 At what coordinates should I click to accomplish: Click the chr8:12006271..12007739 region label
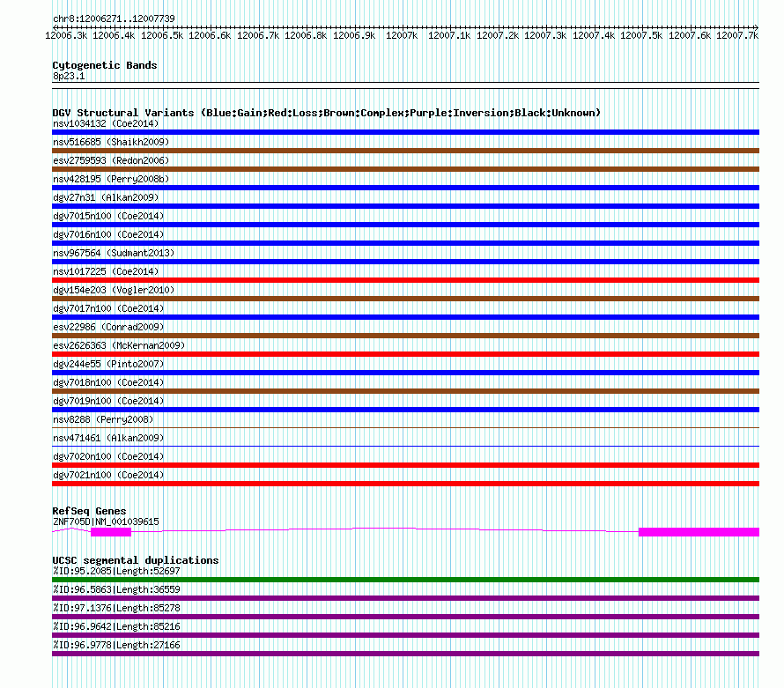click(114, 19)
